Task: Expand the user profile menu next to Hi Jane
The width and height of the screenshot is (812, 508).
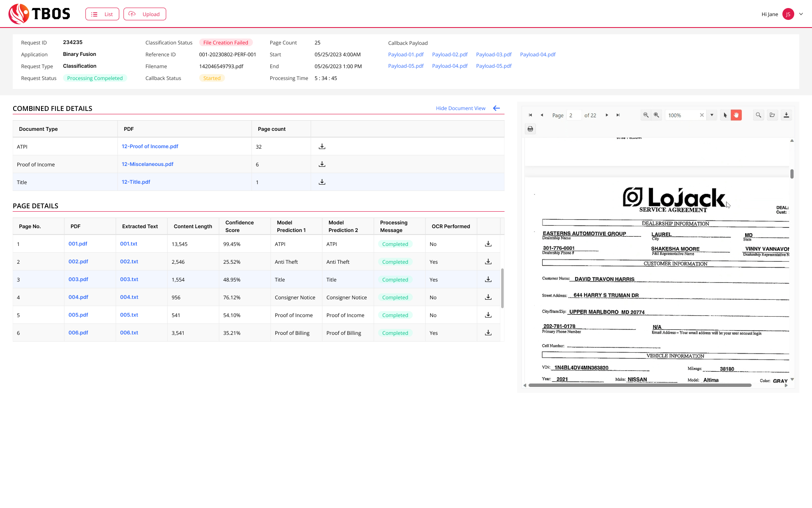Action: [x=801, y=14]
